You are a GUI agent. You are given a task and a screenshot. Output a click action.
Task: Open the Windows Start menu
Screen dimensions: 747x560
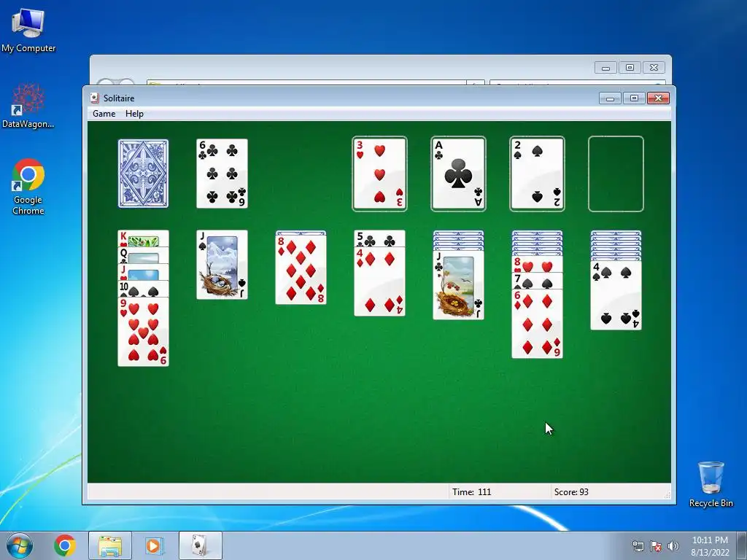20,545
